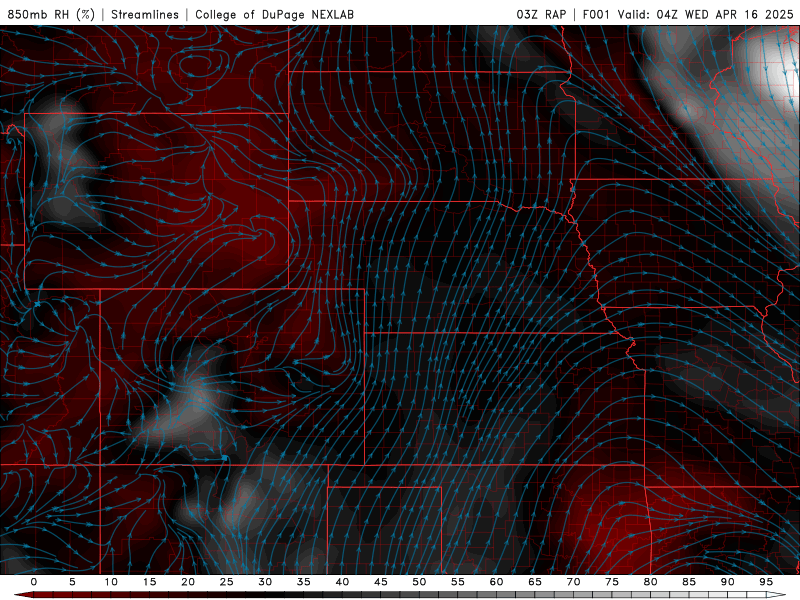
Task: Click the colorbar label "50"
Action: click(419, 582)
